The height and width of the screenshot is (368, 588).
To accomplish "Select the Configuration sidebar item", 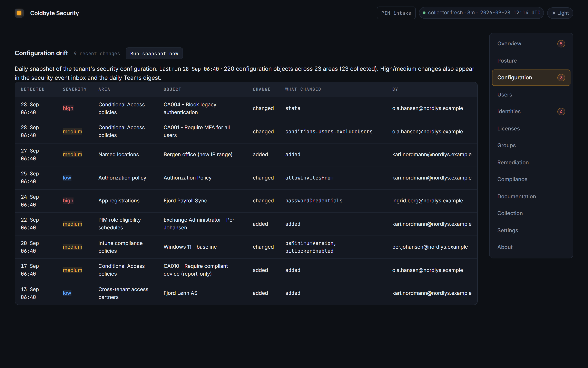I will point(531,78).
